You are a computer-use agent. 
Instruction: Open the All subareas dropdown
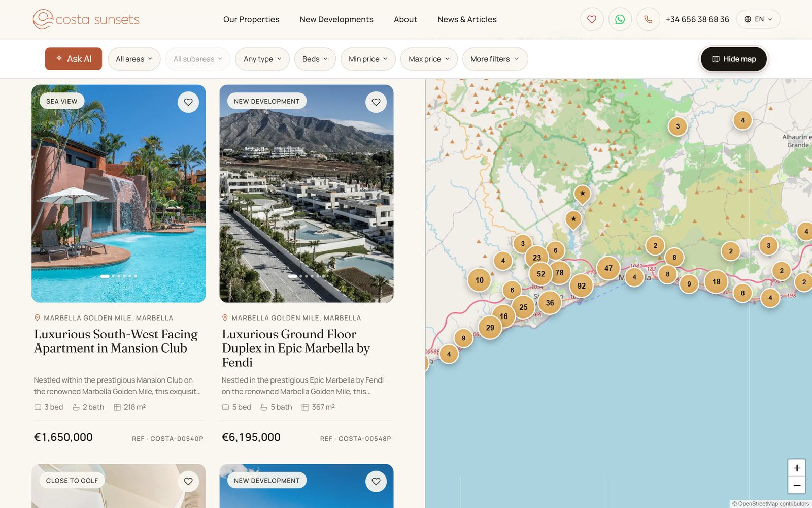tap(198, 59)
